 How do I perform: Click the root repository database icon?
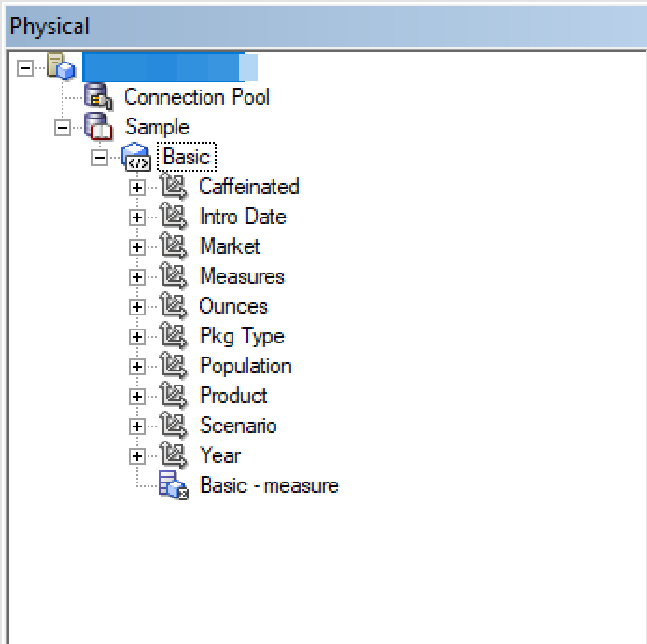[61, 67]
